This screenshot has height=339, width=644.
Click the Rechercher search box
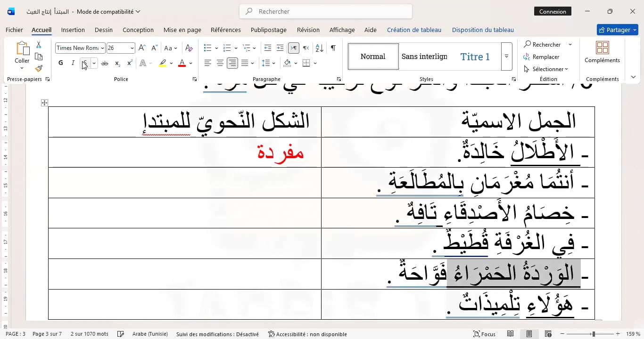point(325,11)
